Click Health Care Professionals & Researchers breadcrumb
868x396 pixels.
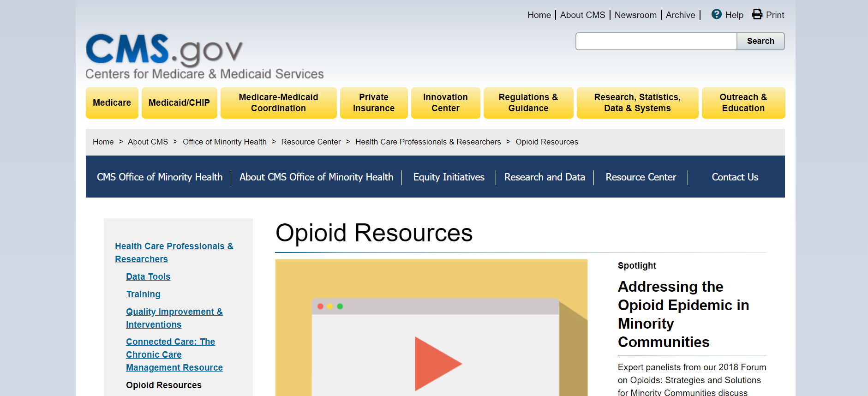pyautogui.click(x=428, y=142)
